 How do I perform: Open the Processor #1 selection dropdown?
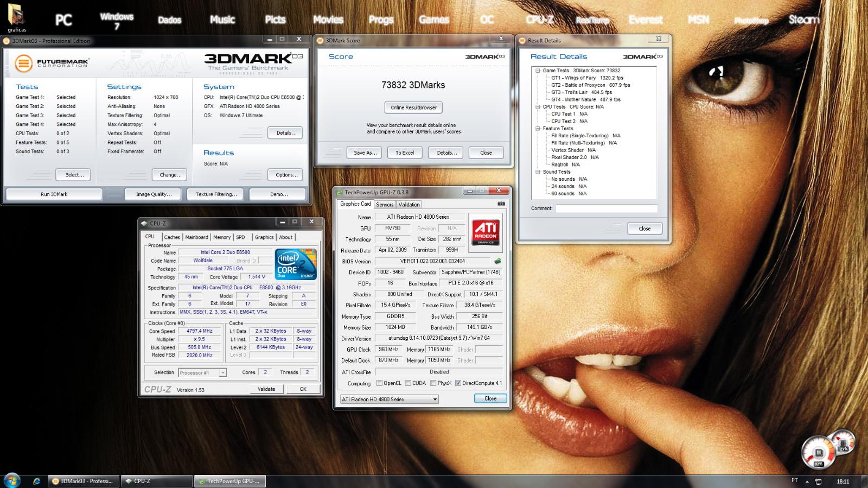[202, 372]
